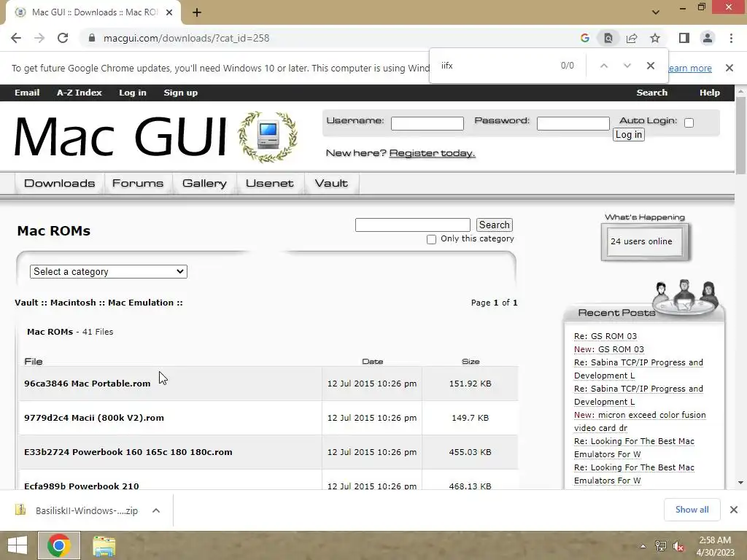This screenshot has width=747, height=560.
Task: Open 96ca3846 Mac Portable.rom
Action: (88, 384)
